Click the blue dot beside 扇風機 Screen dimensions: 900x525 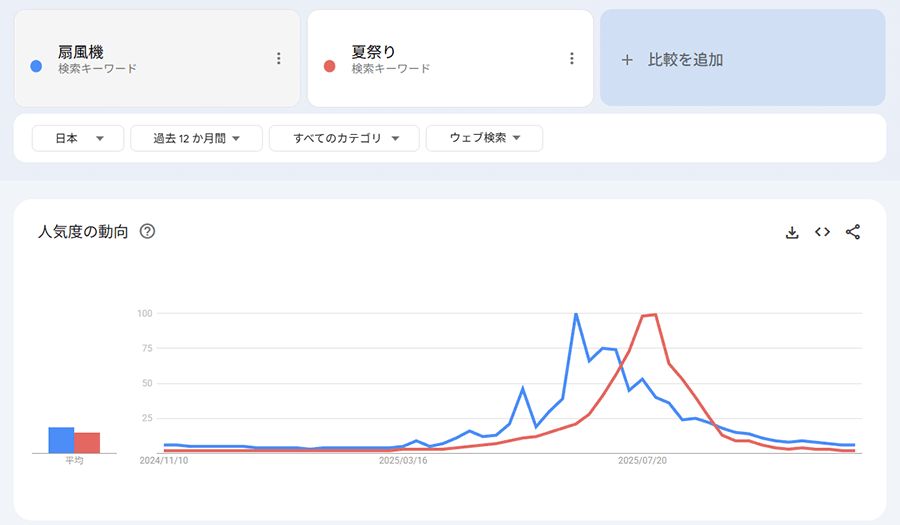pos(36,66)
